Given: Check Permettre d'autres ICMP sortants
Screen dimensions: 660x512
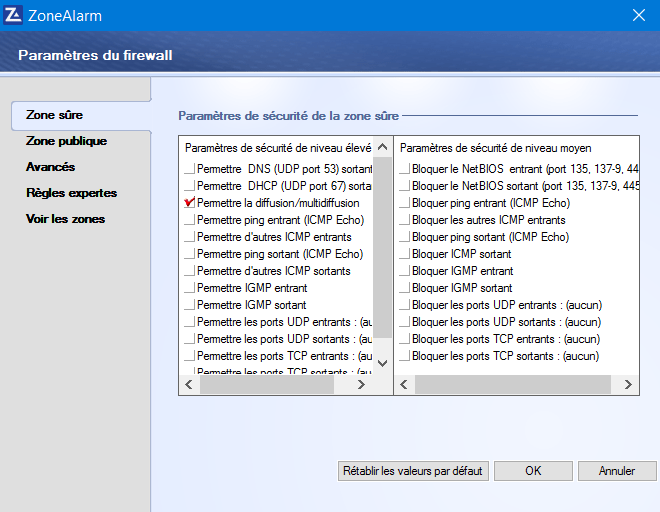Looking at the screenshot, I should point(189,271).
